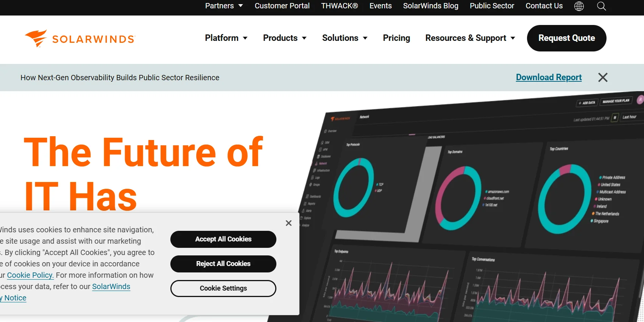The height and width of the screenshot is (322, 644).
Task: Accept All Cookies
Action: [x=223, y=239]
